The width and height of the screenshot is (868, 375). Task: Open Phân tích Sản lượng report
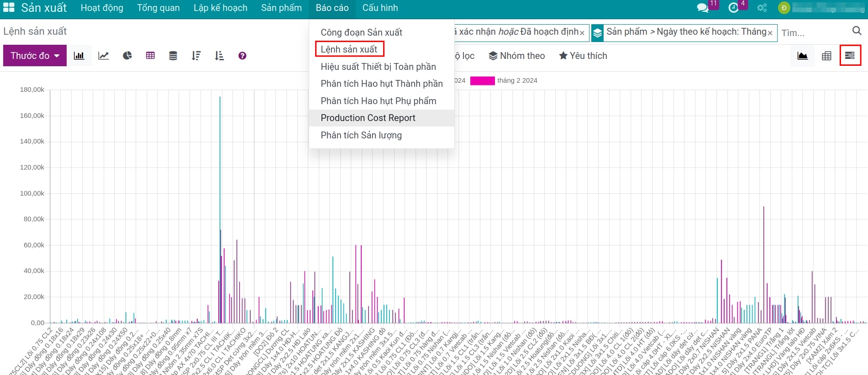(x=381, y=135)
